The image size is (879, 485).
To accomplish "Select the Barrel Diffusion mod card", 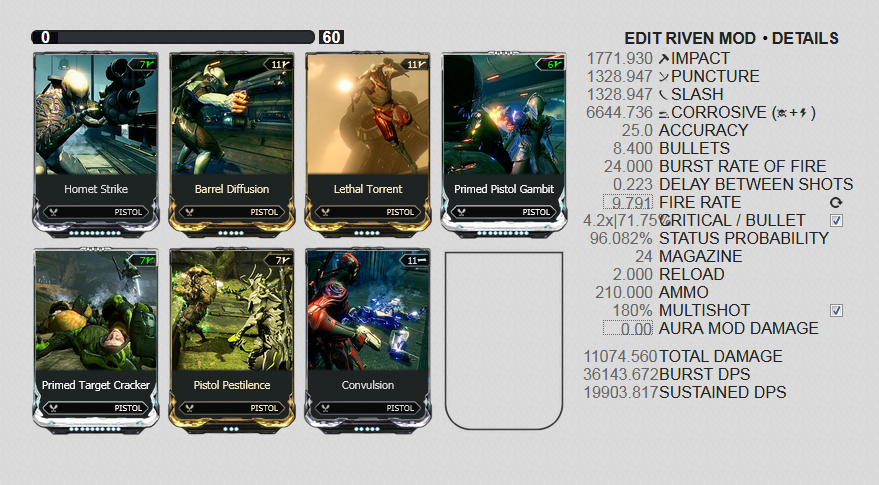I will (232, 144).
